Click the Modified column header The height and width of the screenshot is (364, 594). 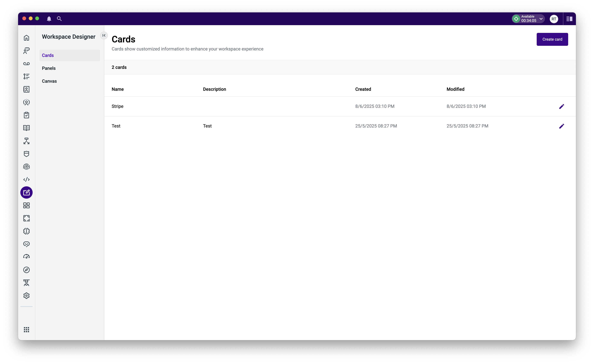pyautogui.click(x=455, y=89)
